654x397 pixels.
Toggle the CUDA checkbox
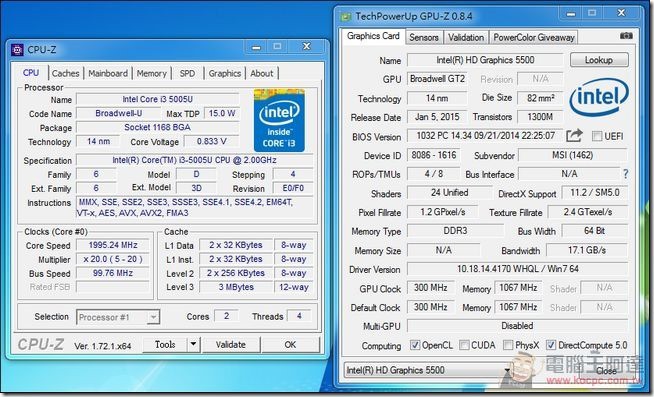click(x=464, y=345)
